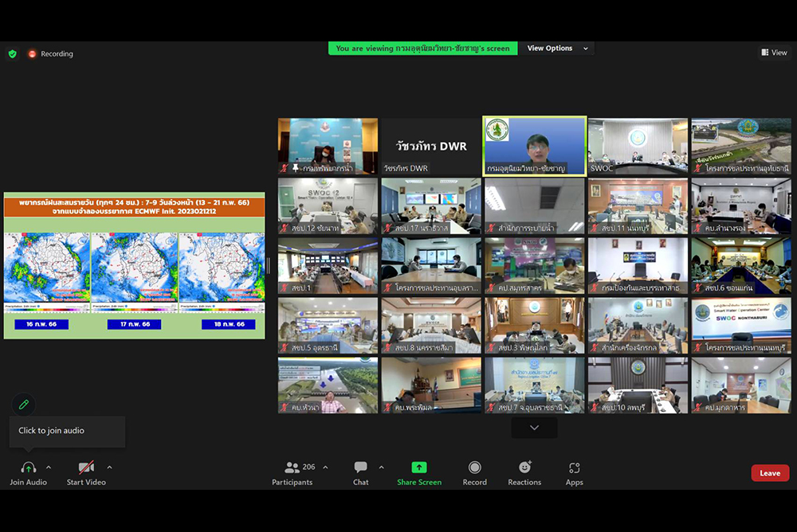Click muted mic icon on สชป.11 นนทบุรี

coord(595,228)
